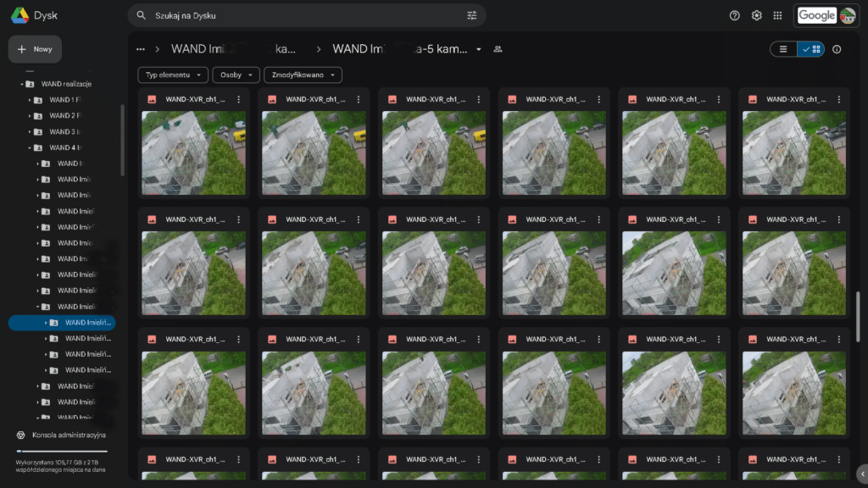This screenshot has width=868, height=488.
Task: Open the Settings gear icon
Action: [756, 15]
